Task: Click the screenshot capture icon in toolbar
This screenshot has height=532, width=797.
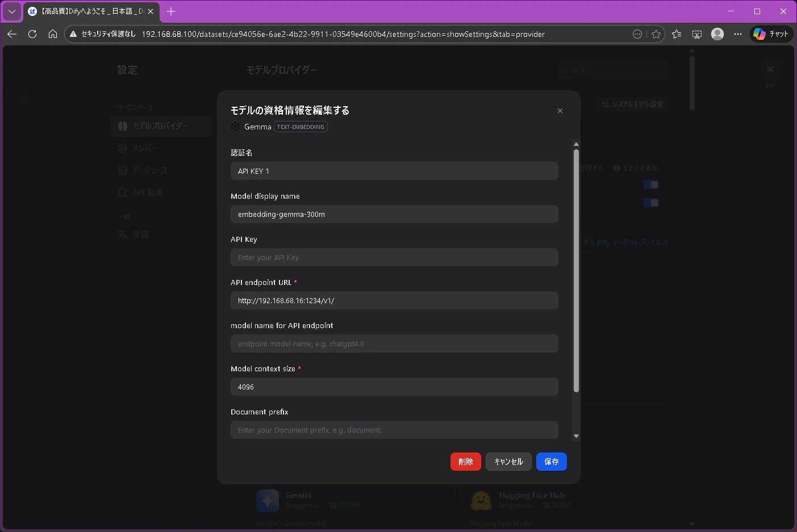Action: [697, 34]
